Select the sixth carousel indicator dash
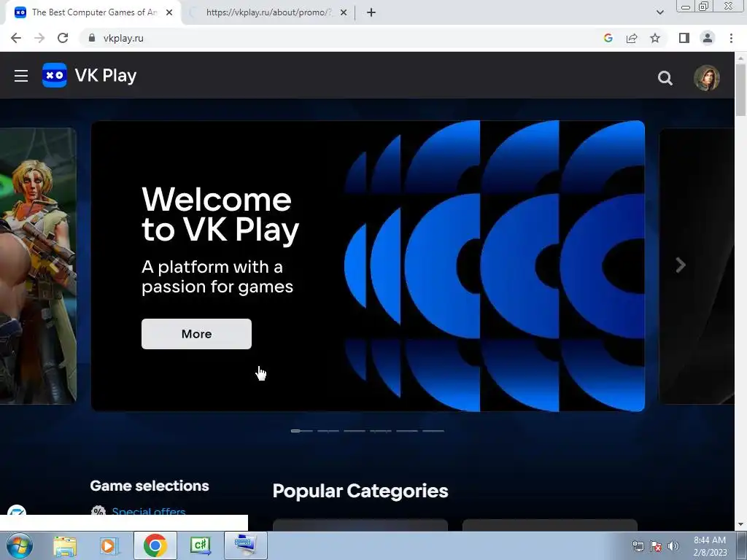 [433, 430]
